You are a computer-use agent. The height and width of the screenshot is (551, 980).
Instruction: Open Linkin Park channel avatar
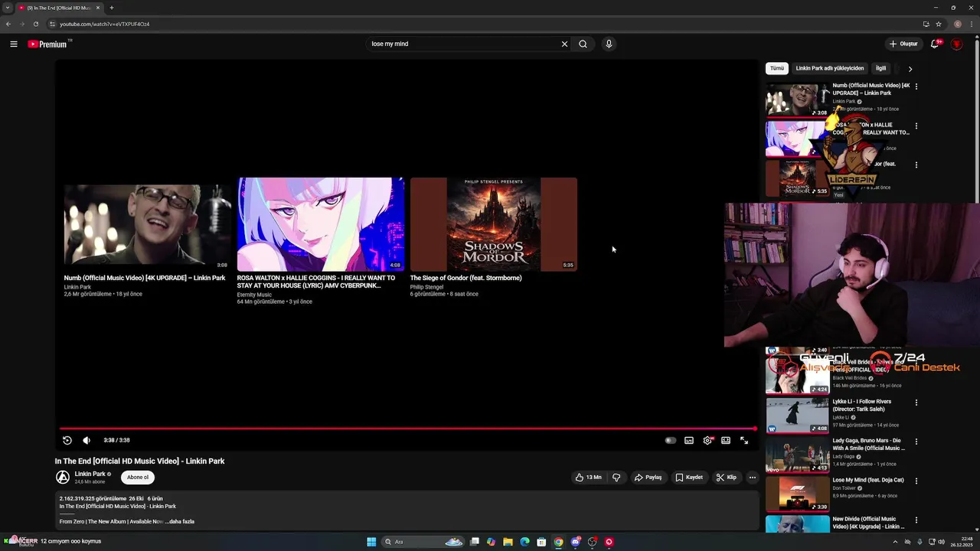tap(63, 478)
